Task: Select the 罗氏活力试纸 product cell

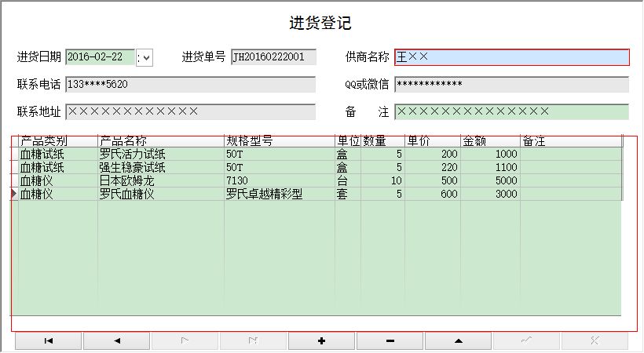Action: (x=161, y=155)
